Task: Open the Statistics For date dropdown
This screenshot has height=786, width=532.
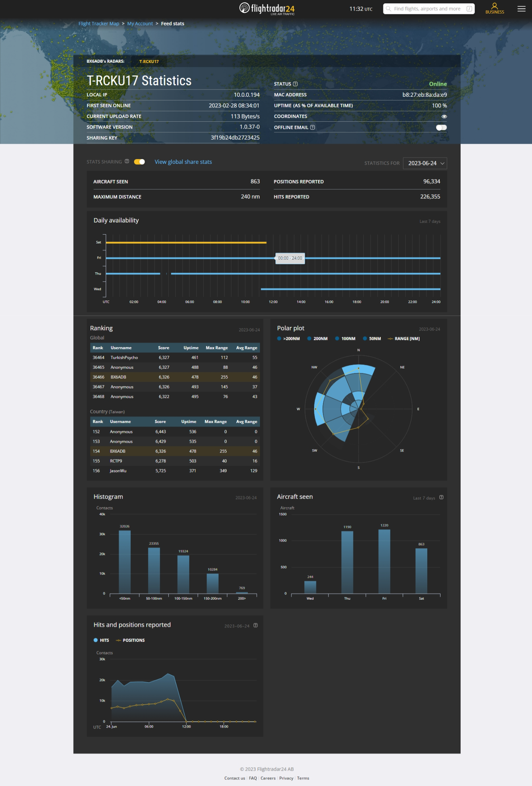Action: 425,163
